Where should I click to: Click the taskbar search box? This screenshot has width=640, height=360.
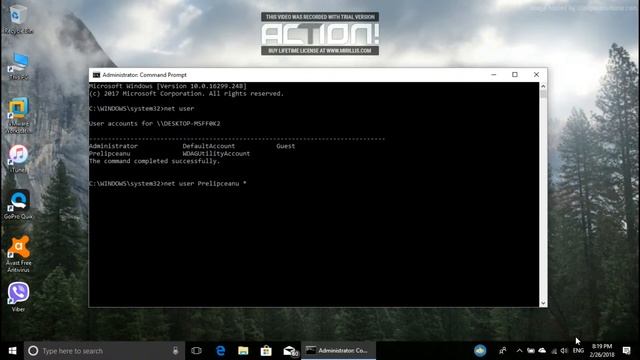[x=104, y=351]
